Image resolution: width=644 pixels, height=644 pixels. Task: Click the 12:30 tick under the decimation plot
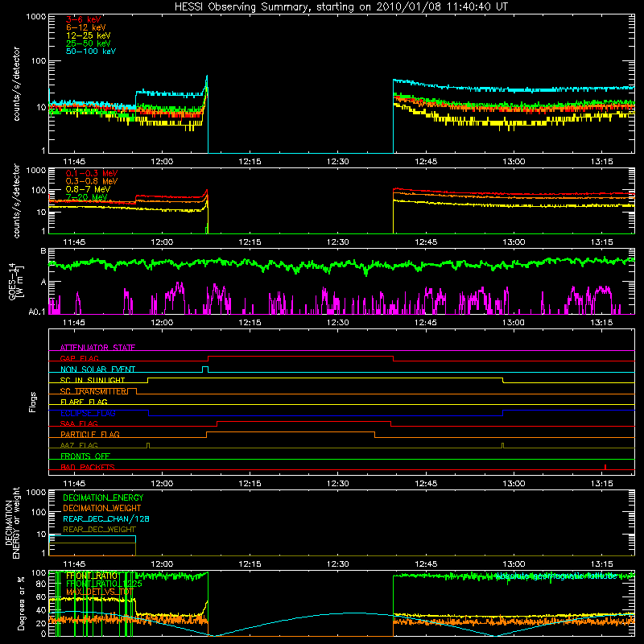[337, 564]
